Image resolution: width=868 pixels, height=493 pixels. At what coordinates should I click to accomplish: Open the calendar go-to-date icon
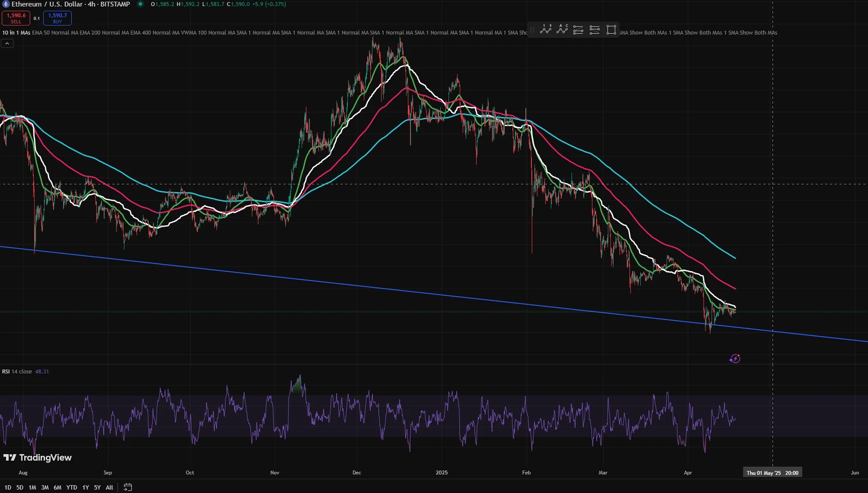pos(128,487)
